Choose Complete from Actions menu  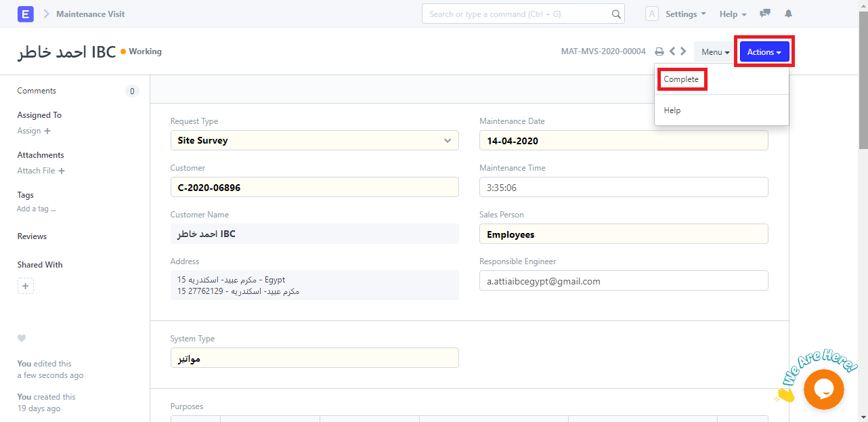pos(681,79)
